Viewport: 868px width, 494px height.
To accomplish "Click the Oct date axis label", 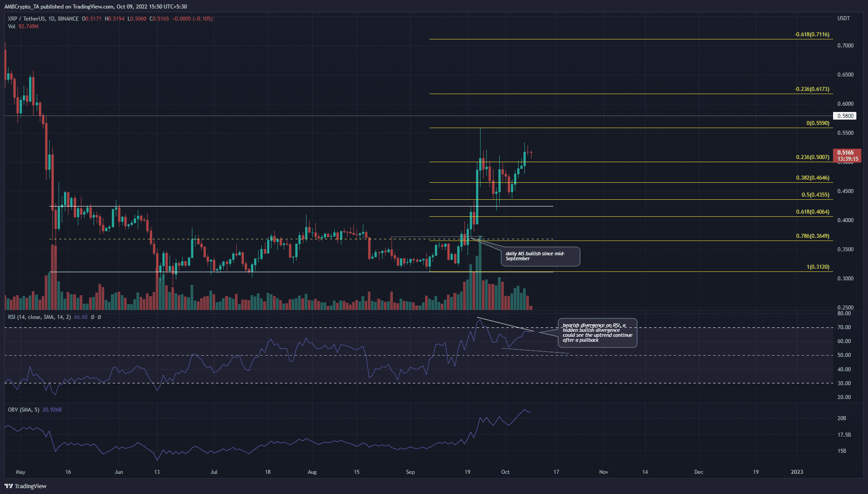I will click(505, 472).
